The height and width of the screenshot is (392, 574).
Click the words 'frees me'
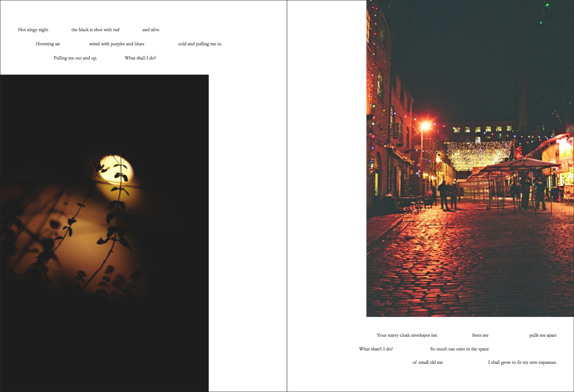point(480,335)
